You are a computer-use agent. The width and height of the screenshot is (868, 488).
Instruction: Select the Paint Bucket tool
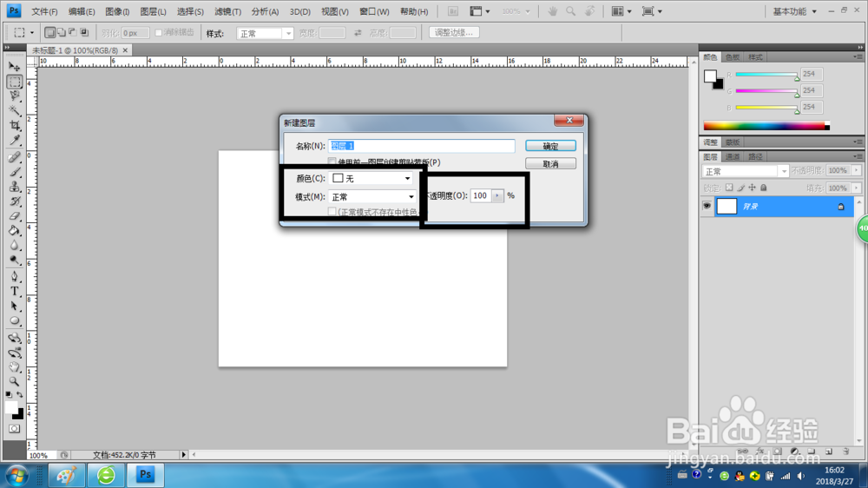point(15,231)
